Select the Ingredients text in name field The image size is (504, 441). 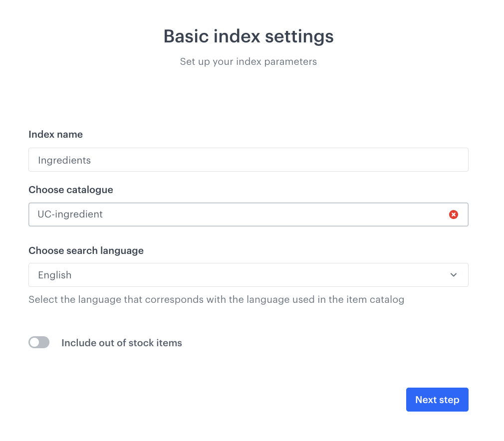pyautogui.click(x=64, y=160)
